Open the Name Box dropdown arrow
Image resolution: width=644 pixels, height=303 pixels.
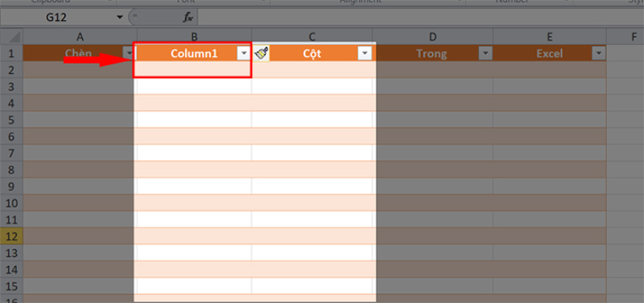point(119,17)
